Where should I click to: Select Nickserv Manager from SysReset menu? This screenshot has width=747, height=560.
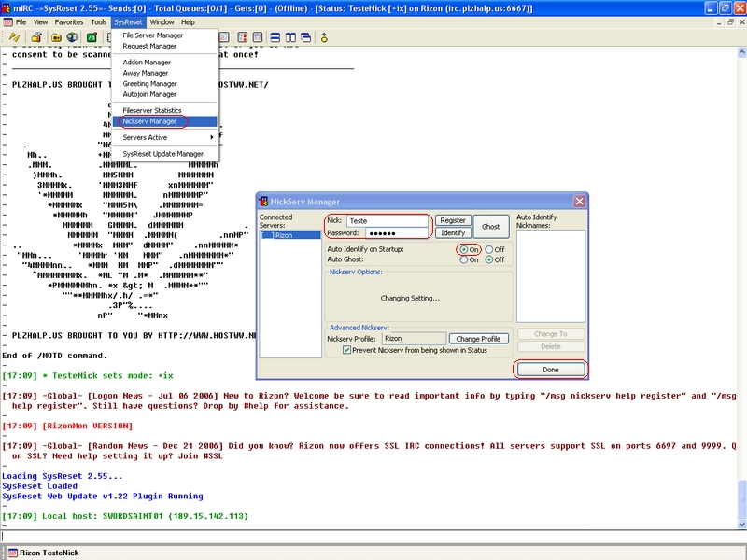(x=149, y=121)
